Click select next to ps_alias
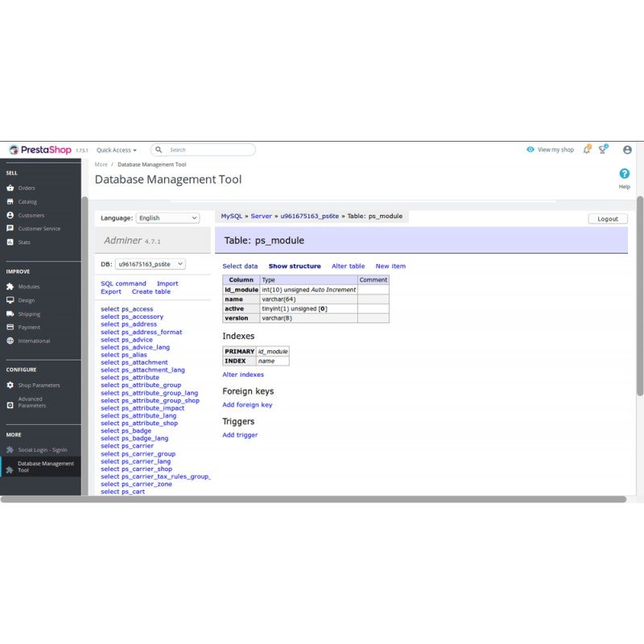Viewport: 644px width, 644px height. coord(110,355)
